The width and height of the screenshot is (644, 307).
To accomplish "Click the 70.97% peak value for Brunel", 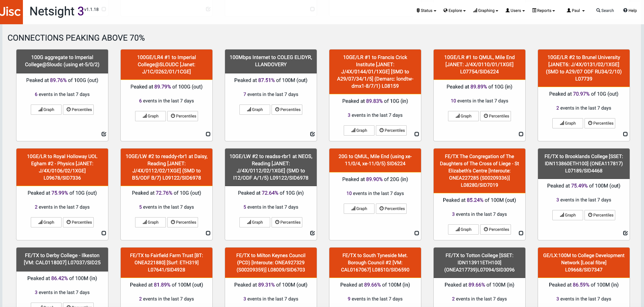I will coord(581,94).
